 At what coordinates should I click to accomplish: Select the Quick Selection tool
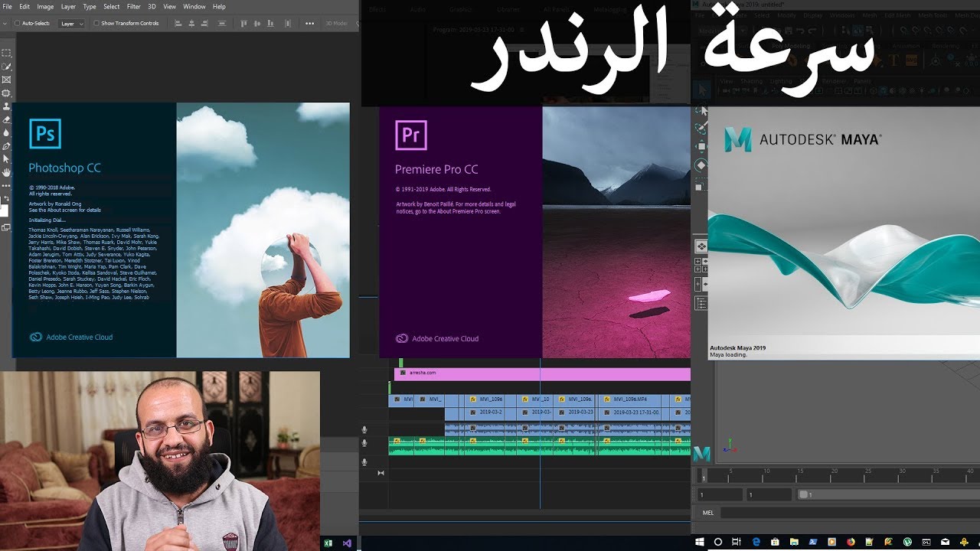tap(6, 67)
